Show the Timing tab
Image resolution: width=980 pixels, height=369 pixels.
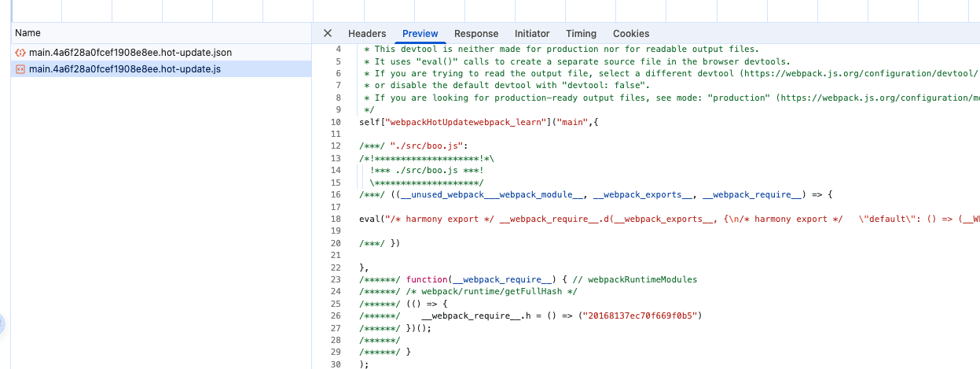(581, 33)
